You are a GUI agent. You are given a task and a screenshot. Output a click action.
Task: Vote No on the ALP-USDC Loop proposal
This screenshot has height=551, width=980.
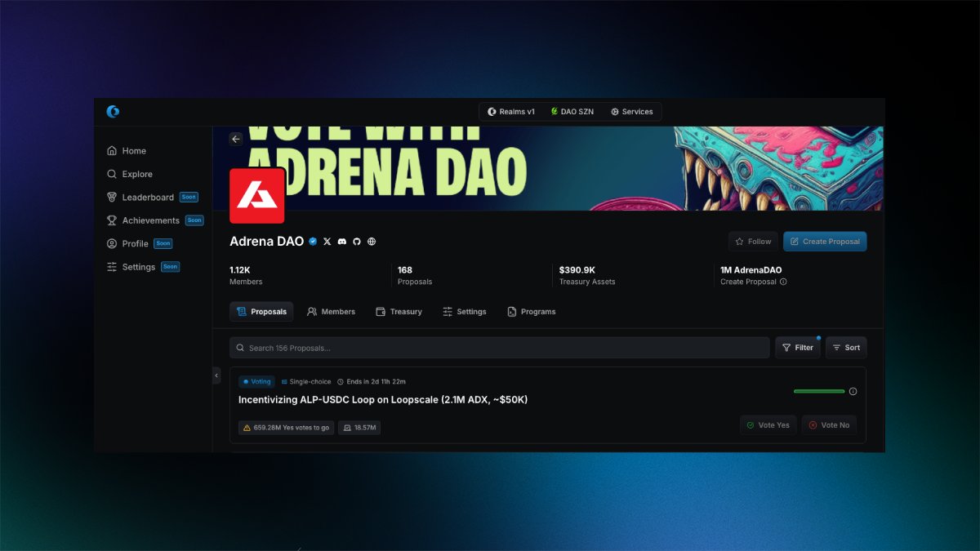[829, 425]
